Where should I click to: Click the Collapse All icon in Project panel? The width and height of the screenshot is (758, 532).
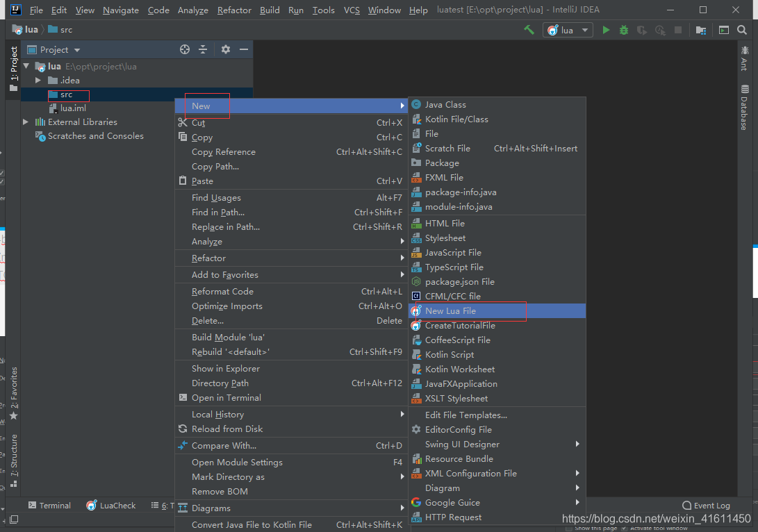203,49
